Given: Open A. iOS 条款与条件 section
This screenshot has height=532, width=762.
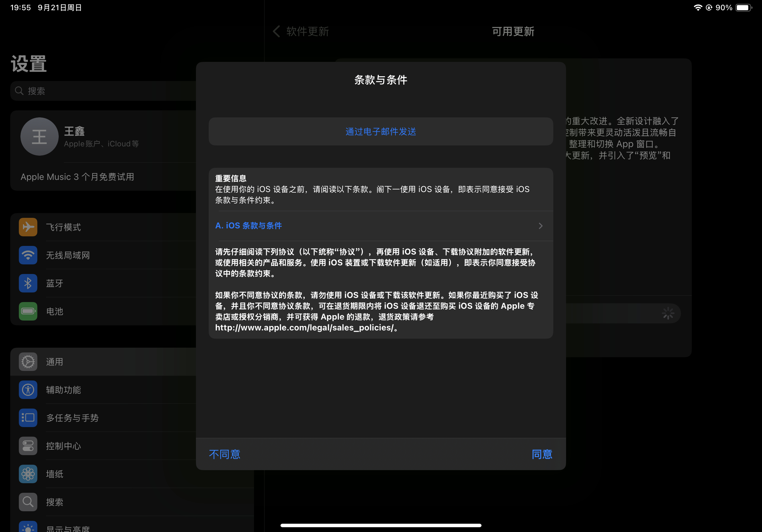Looking at the screenshot, I should (381, 226).
